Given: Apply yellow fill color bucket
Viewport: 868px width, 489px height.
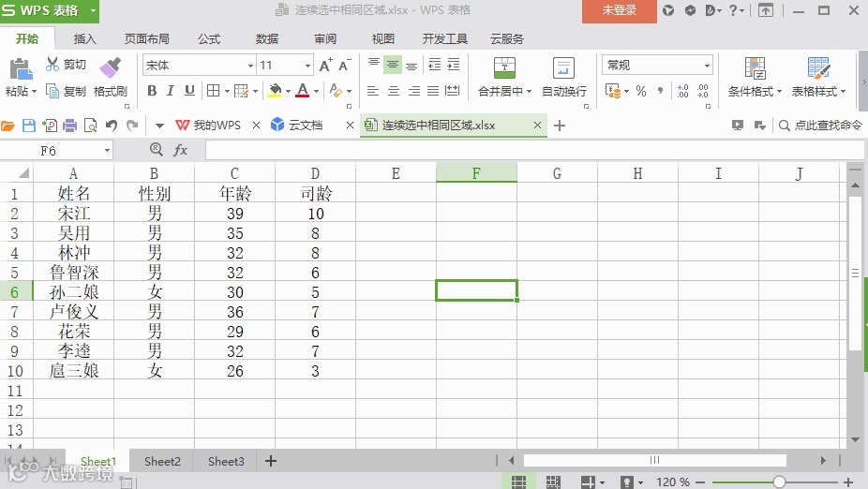Looking at the screenshot, I should [x=275, y=90].
